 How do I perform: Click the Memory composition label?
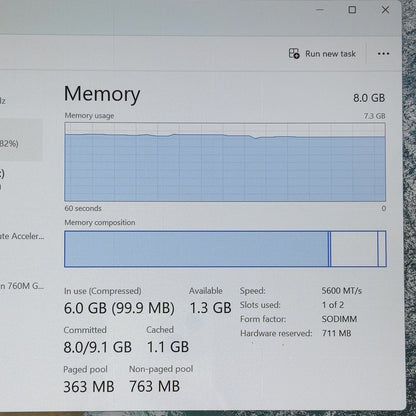click(100, 222)
